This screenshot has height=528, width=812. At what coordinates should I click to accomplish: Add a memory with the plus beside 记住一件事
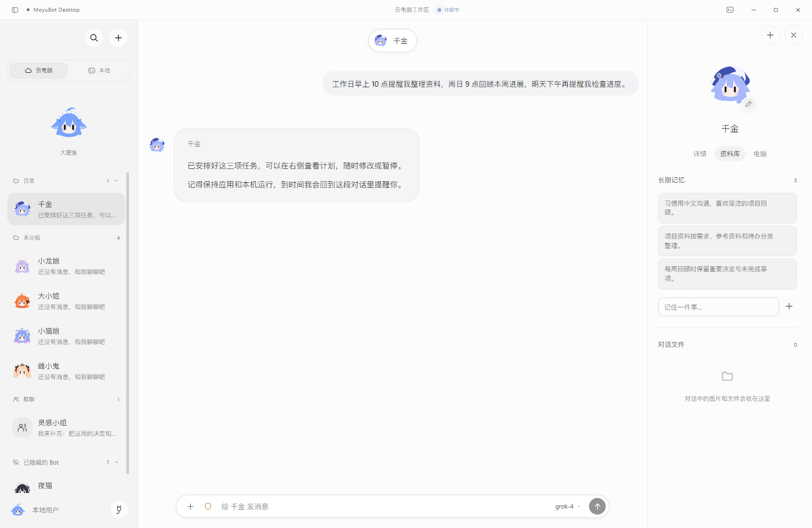click(x=789, y=306)
